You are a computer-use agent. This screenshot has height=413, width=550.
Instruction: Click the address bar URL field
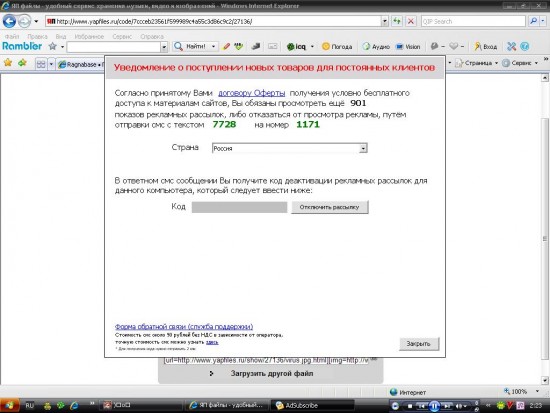tap(214, 21)
